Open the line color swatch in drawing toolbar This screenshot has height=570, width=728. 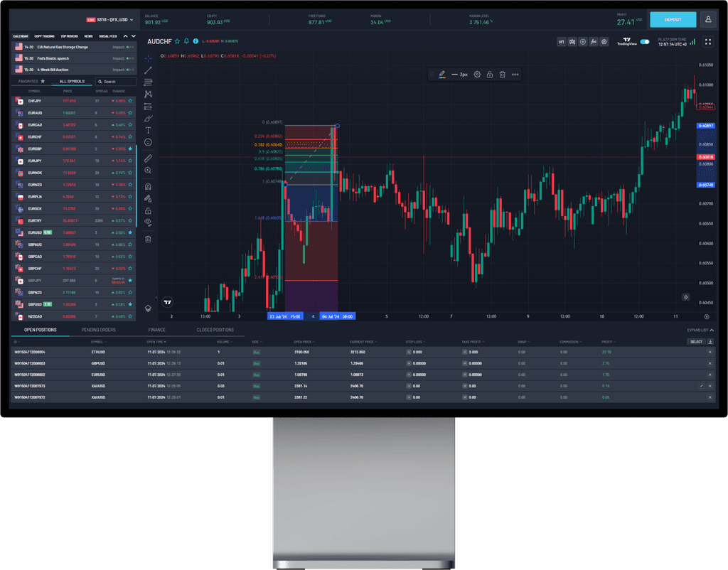pos(442,73)
